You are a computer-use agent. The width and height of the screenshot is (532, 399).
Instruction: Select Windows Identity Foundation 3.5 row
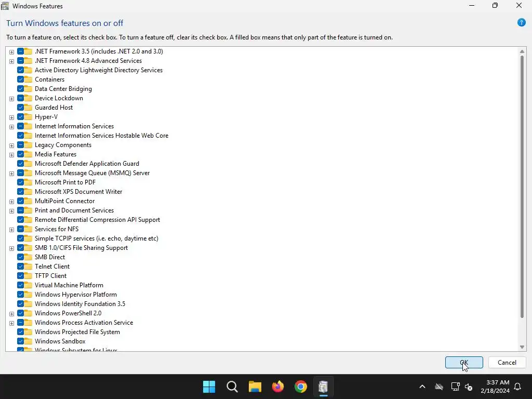point(79,304)
